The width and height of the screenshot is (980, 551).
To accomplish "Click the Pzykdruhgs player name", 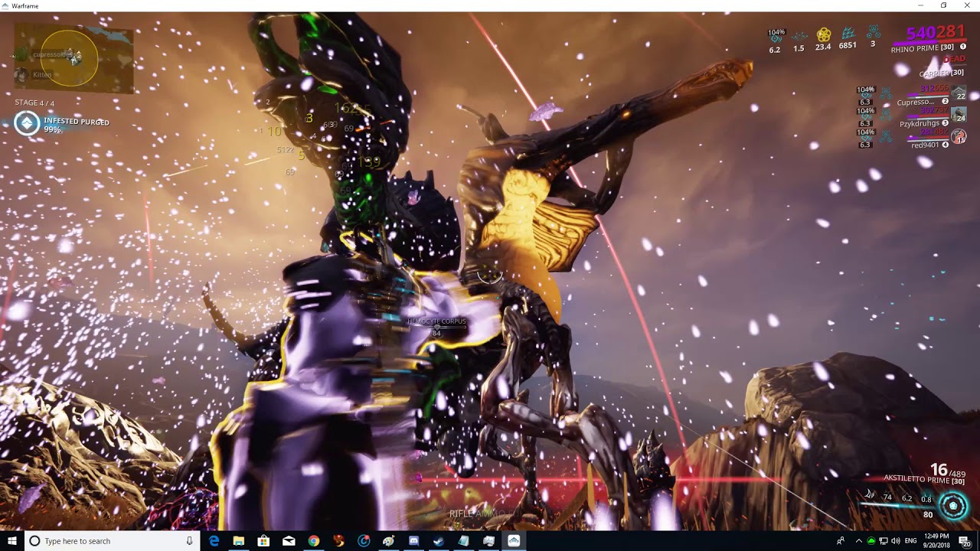I will [x=920, y=123].
